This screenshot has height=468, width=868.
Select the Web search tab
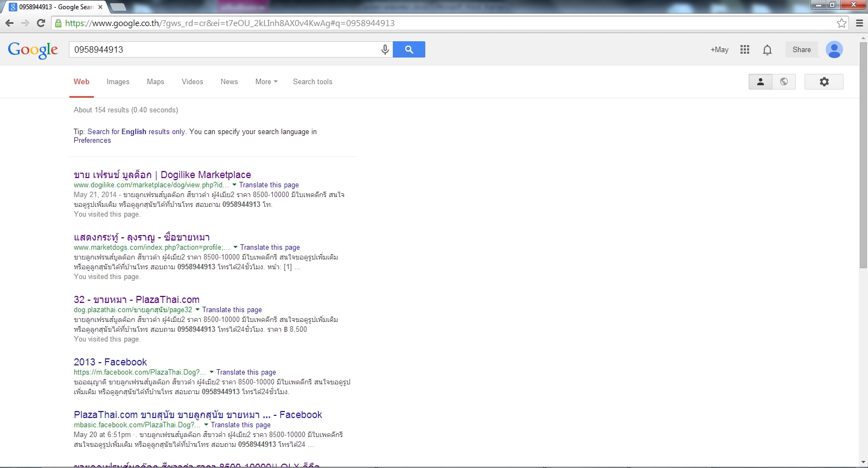pyautogui.click(x=81, y=81)
